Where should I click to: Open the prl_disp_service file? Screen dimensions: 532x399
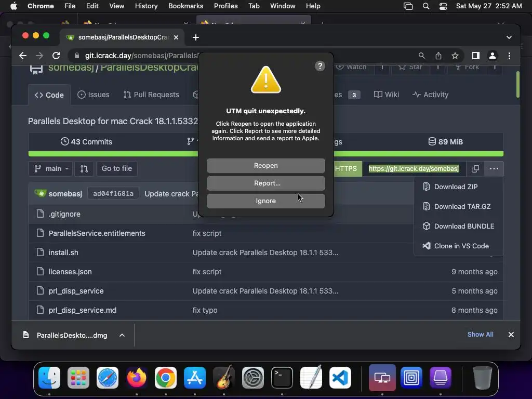[x=76, y=291]
